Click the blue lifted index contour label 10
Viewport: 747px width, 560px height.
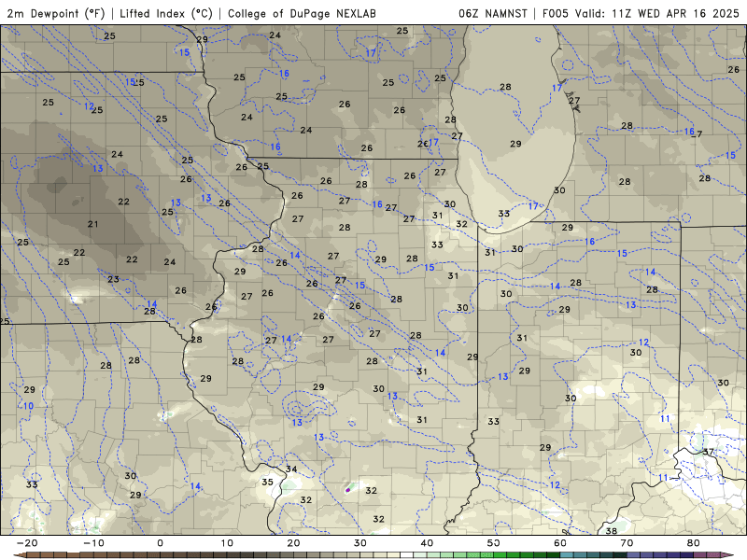[28, 406]
